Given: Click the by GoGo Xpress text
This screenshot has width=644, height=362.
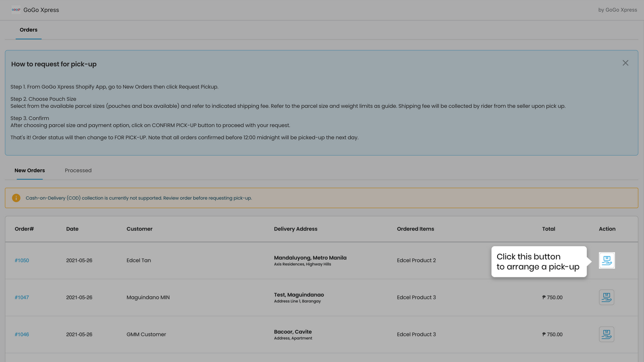Looking at the screenshot, I should point(618,10).
